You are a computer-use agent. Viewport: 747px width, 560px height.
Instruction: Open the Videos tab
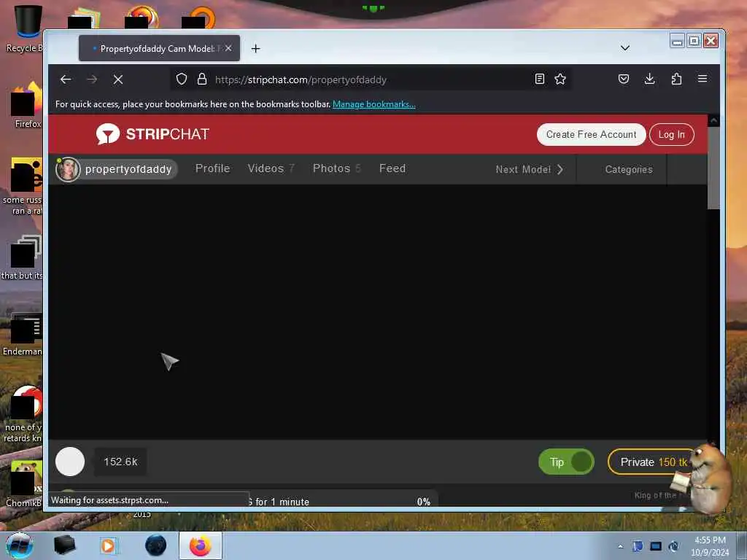[x=271, y=168]
